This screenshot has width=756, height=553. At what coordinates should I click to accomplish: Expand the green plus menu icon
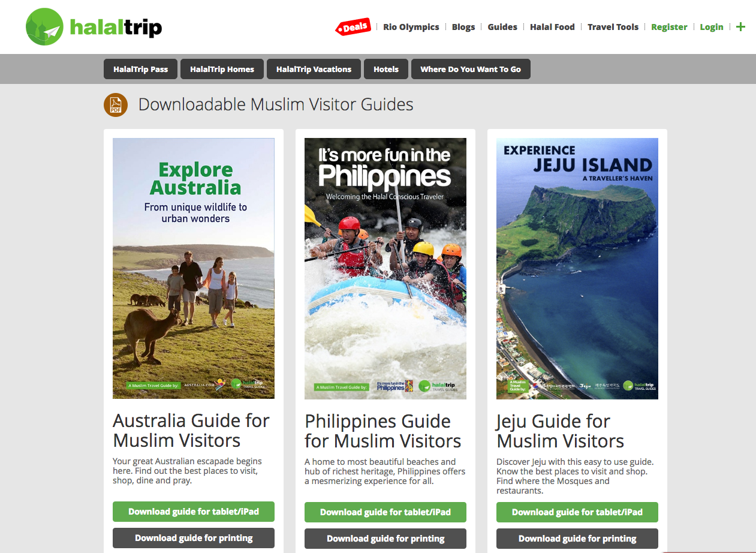tap(741, 27)
